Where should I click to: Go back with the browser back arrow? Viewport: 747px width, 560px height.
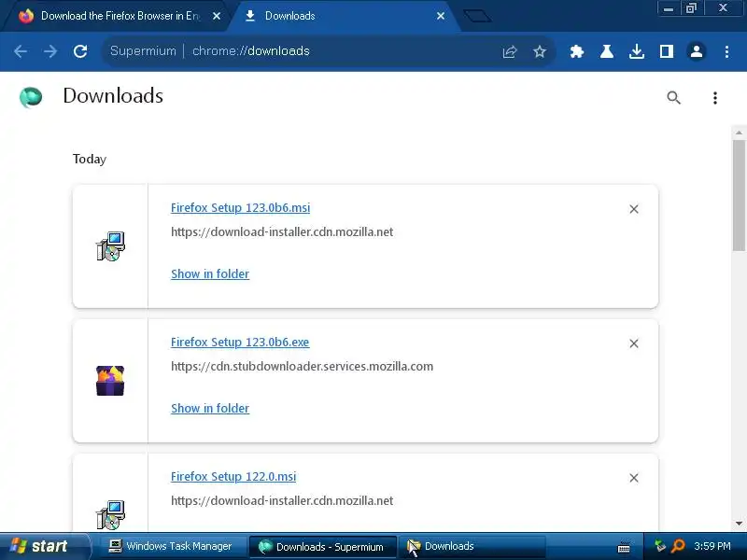21,51
